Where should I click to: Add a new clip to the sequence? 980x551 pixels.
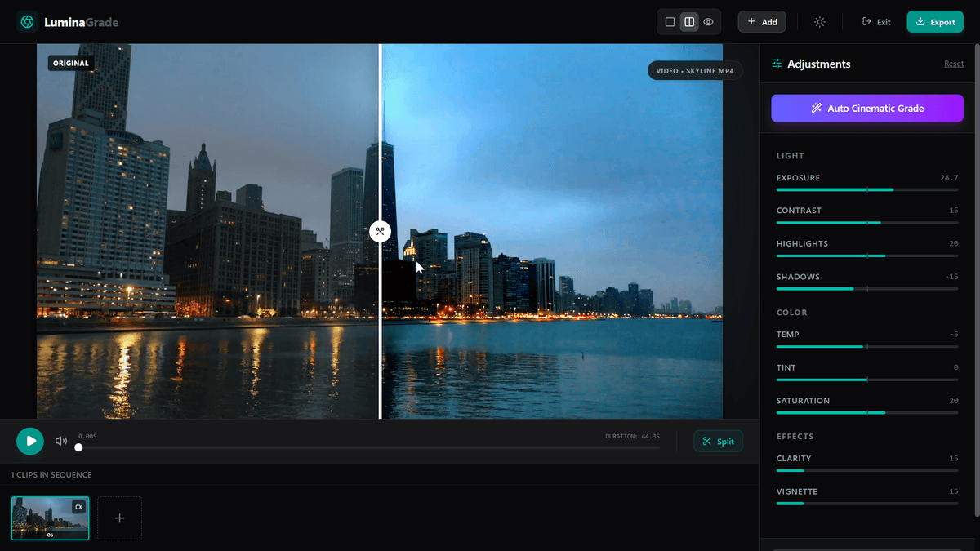(x=119, y=518)
